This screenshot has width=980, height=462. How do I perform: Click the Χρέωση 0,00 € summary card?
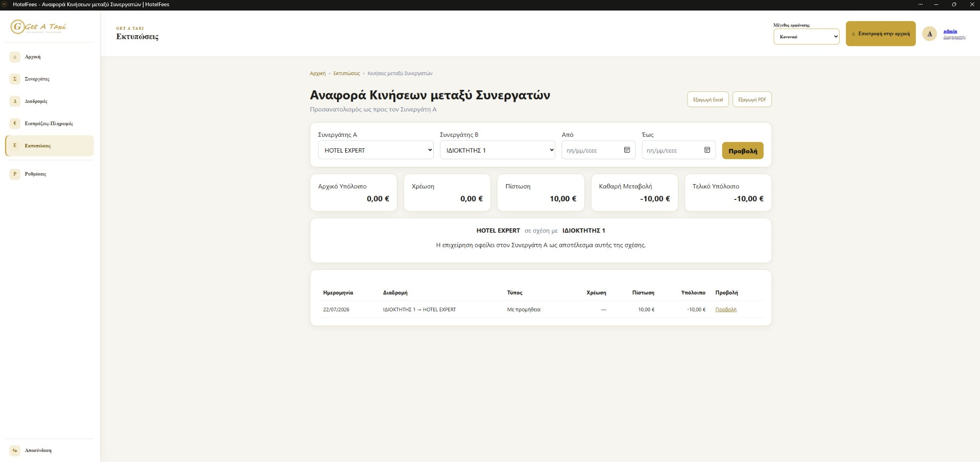coord(447,192)
